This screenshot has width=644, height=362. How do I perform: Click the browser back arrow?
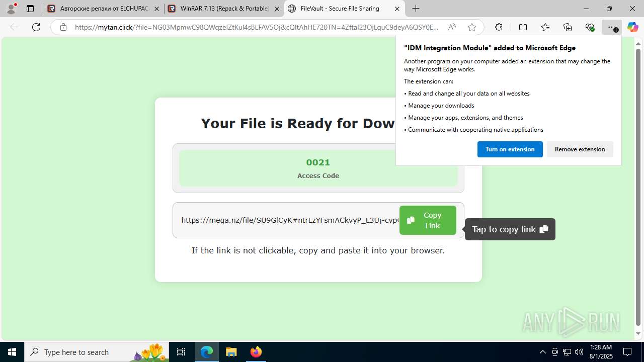[14, 27]
